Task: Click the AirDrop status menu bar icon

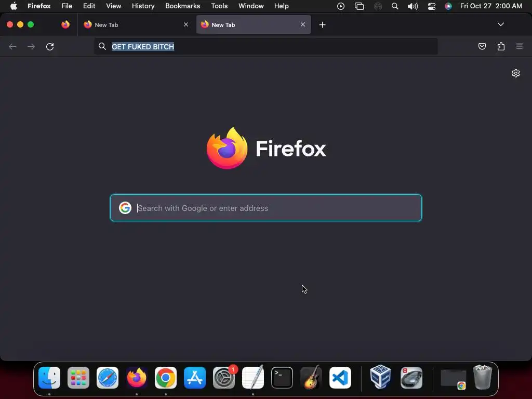Action: pyautogui.click(x=378, y=6)
